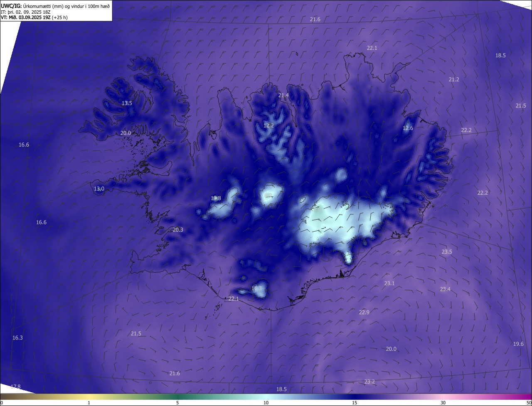The width and height of the screenshot is (532, 406).
Task: Pick the 23.4 value on the map
Action: point(445,289)
